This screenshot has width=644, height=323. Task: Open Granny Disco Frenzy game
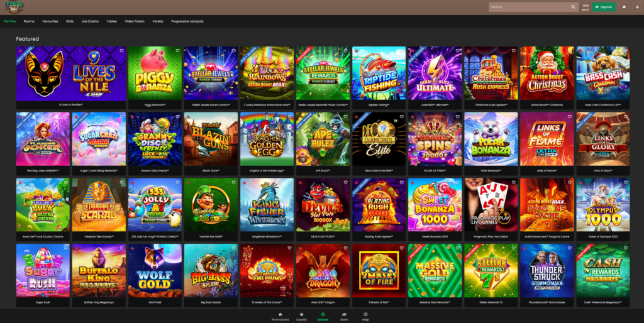[x=155, y=144]
